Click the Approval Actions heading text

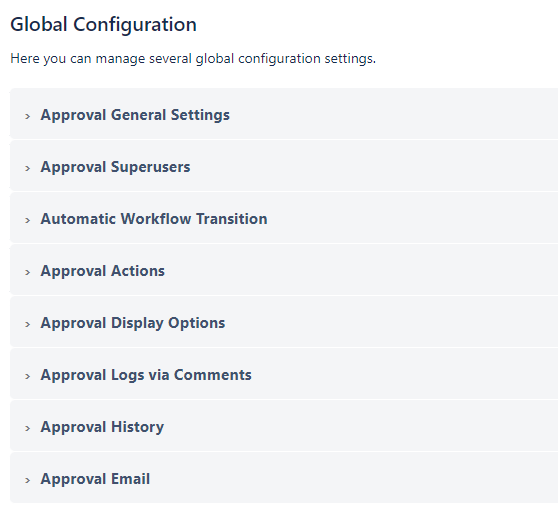(102, 271)
